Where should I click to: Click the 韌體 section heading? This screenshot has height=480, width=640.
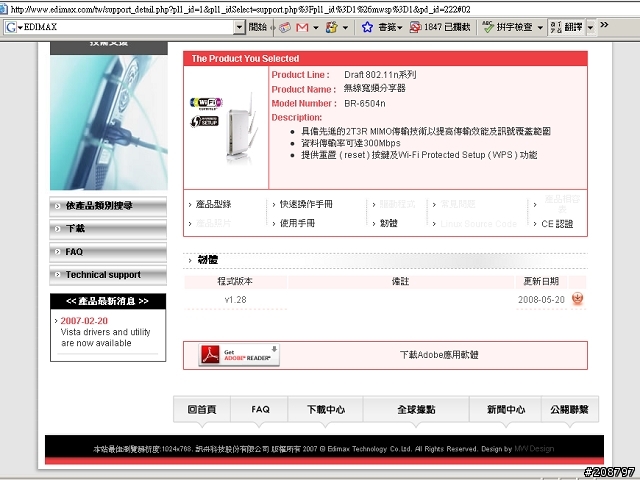tap(207, 260)
